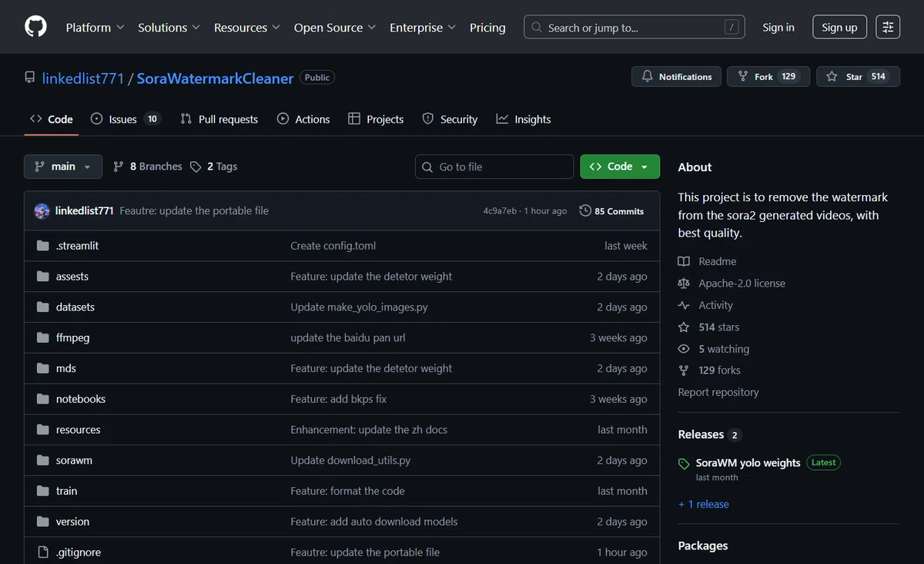The width and height of the screenshot is (924, 564).
Task: Switch to the Security tab
Action: (450, 119)
